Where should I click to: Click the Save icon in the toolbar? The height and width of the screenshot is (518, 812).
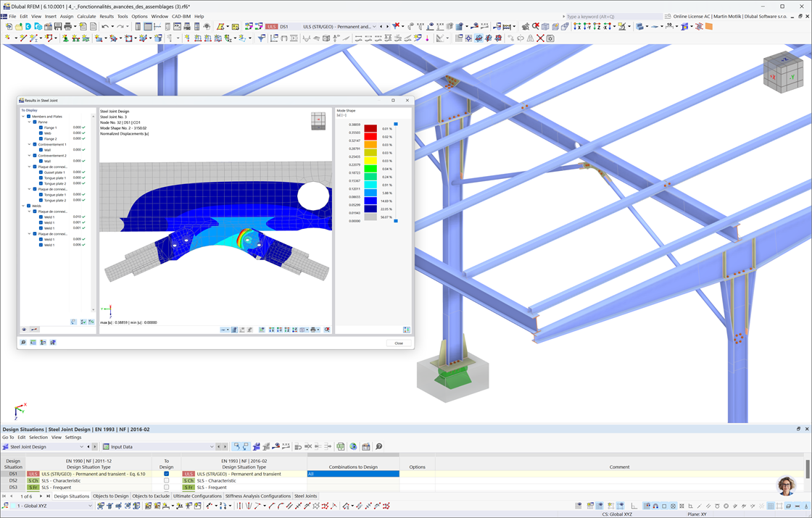57,27
